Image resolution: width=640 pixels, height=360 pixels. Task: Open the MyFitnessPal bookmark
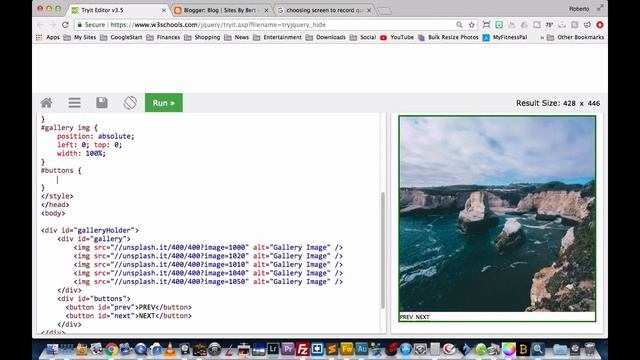click(505, 37)
